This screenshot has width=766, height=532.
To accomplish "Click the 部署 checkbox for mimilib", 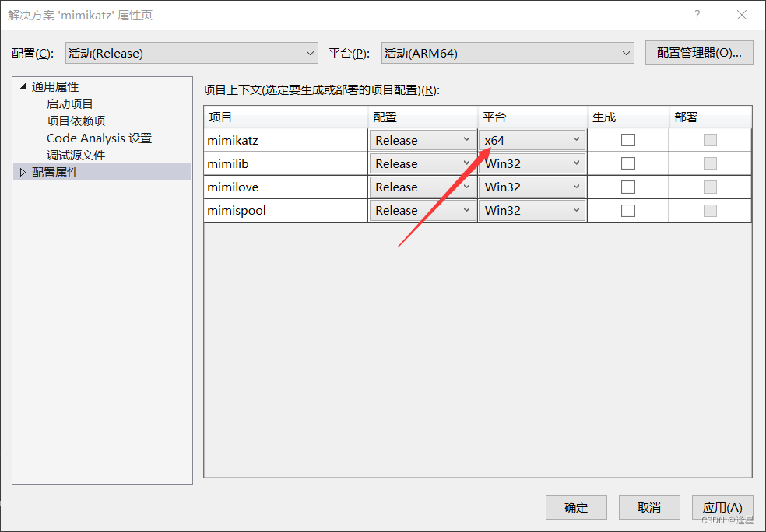I will point(710,163).
